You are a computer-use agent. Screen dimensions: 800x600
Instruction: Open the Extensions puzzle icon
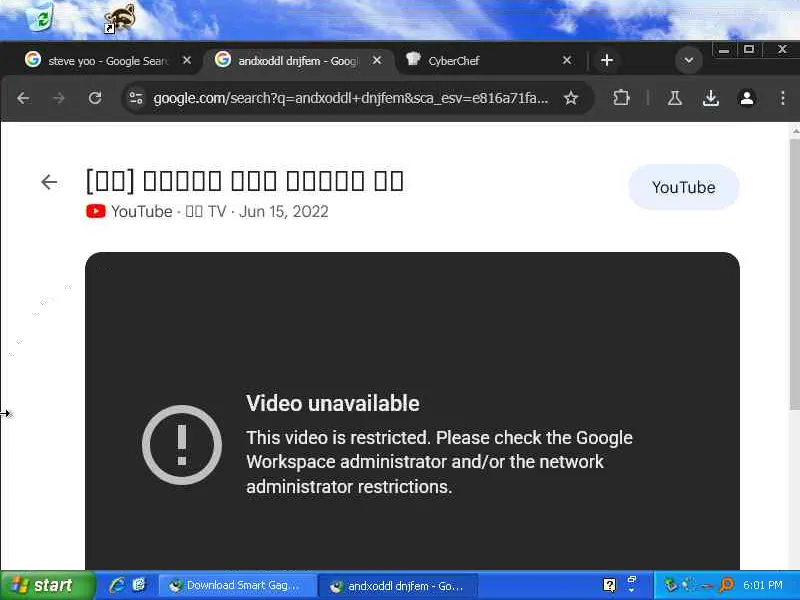tap(621, 97)
